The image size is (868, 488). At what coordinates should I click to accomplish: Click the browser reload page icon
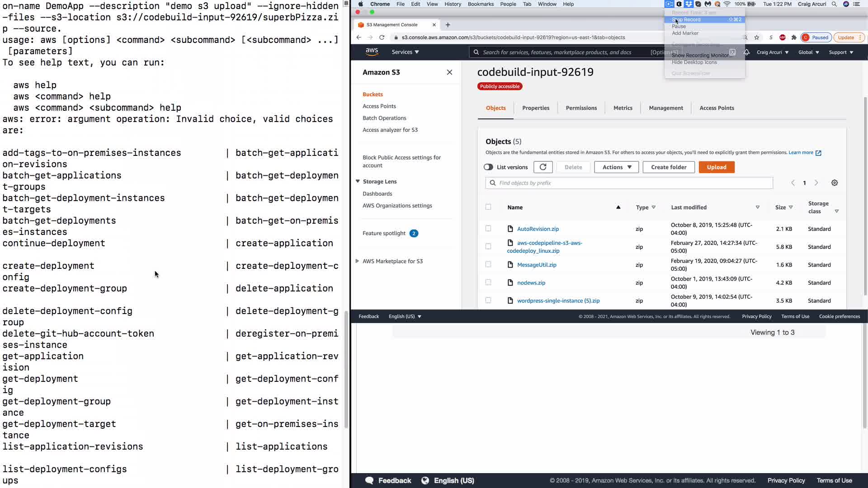point(382,38)
